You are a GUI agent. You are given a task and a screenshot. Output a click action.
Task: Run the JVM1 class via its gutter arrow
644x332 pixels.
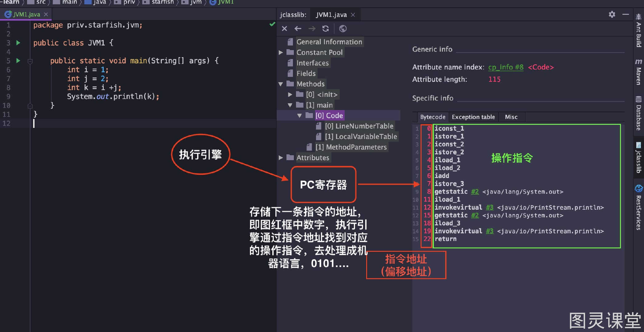point(18,43)
